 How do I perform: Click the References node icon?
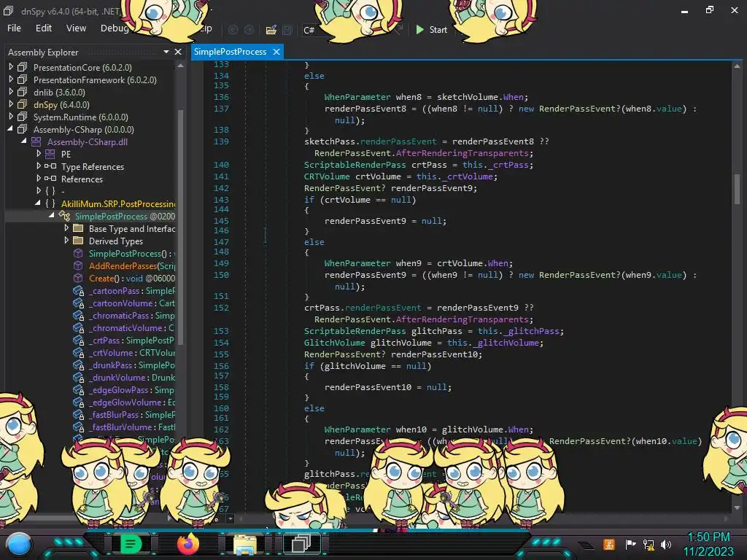[x=50, y=179]
